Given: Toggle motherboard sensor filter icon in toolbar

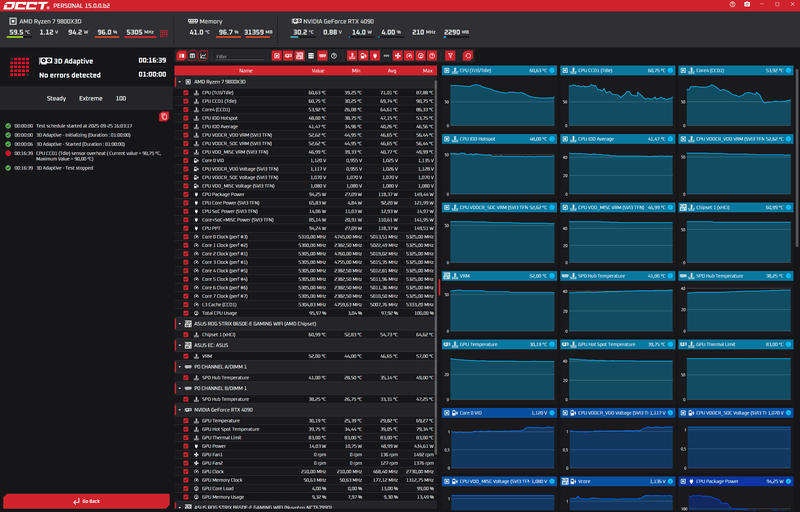Looking at the screenshot, I should coord(299,56).
